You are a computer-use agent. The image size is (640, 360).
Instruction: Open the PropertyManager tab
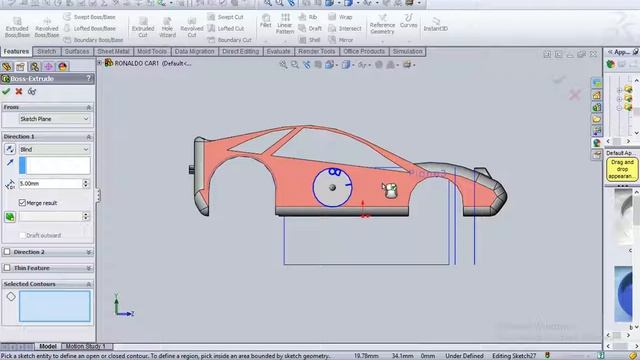20,67
